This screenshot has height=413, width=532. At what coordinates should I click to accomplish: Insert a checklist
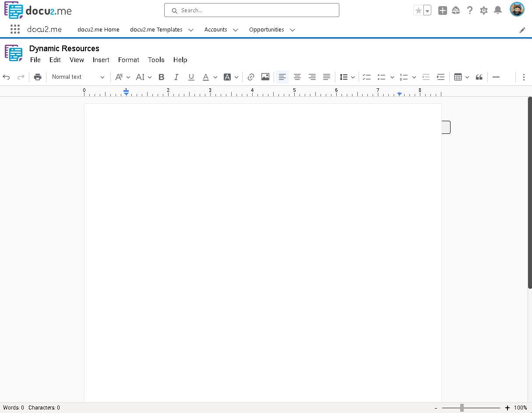pos(367,77)
